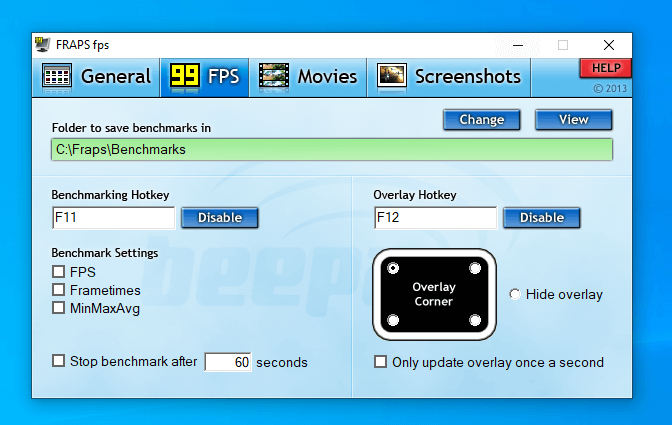Enable Only update overlay once a second
Screen dimensions: 672x425
pyautogui.click(x=380, y=362)
